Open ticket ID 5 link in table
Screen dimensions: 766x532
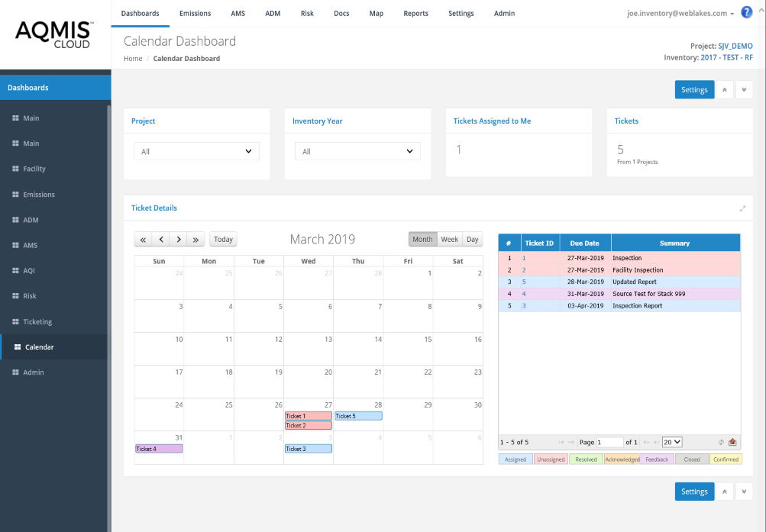[524, 282]
